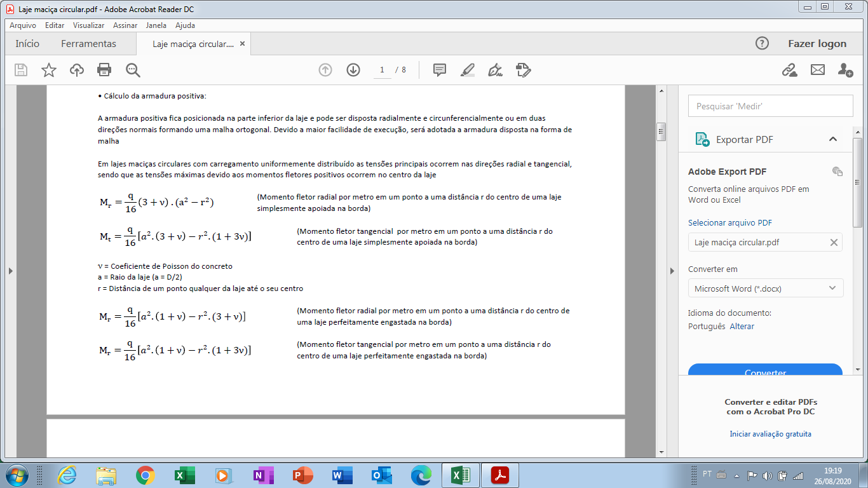Select the highlight text pen tool

pyautogui.click(x=468, y=70)
